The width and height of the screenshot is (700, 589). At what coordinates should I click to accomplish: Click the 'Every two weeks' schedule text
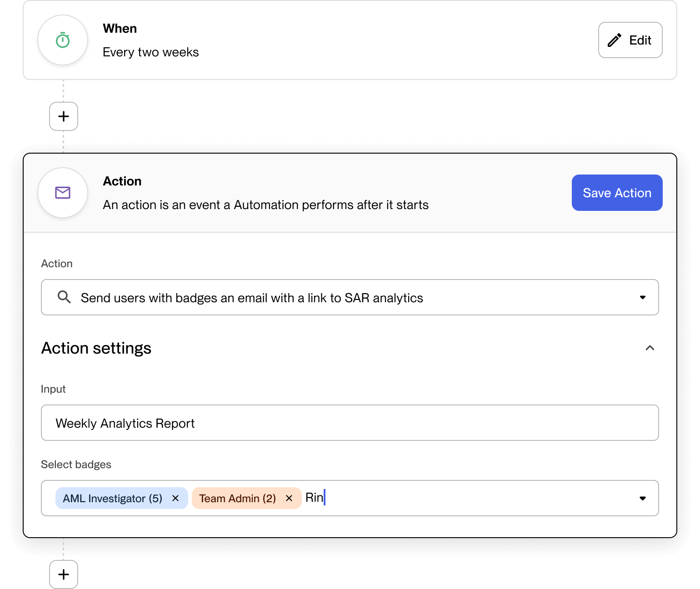coord(151,52)
